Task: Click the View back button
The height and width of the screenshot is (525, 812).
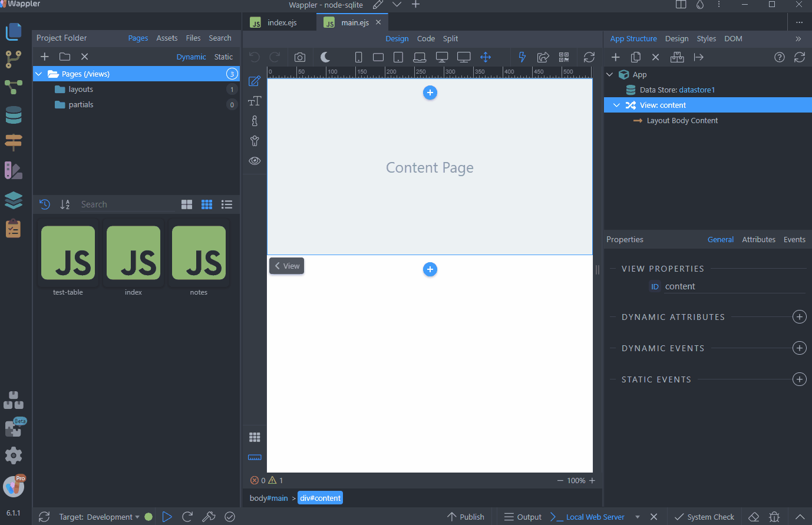Action: point(287,266)
